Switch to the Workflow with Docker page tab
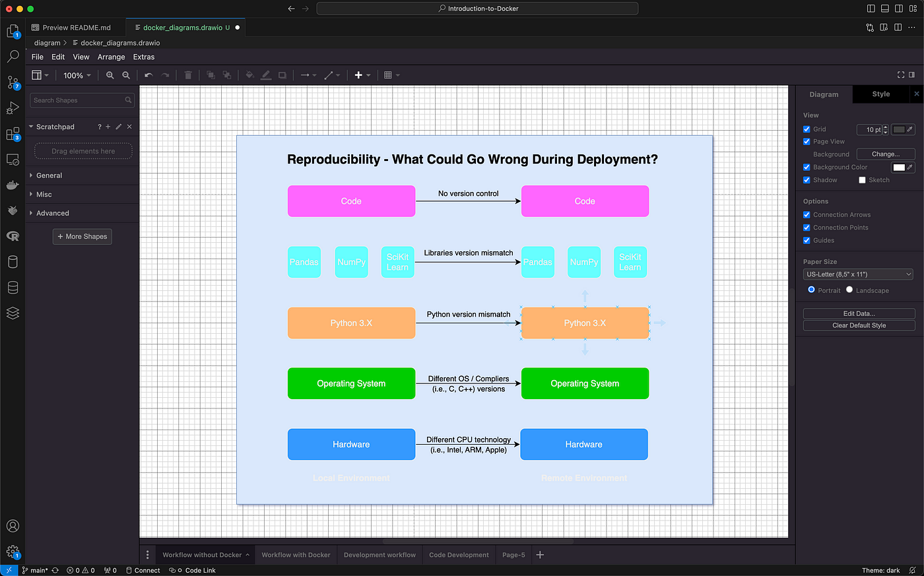Screen dimensions: 924x576 pyautogui.click(x=296, y=555)
